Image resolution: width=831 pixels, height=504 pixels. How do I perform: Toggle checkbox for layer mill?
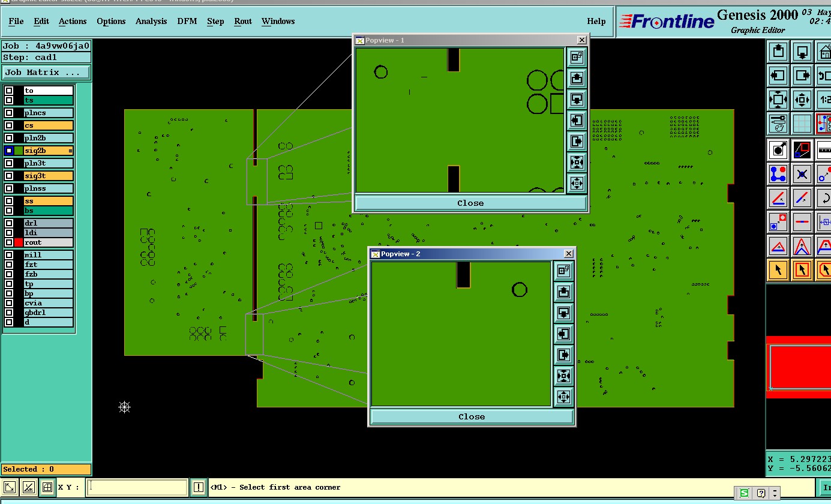pyautogui.click(x=9, y=255)
